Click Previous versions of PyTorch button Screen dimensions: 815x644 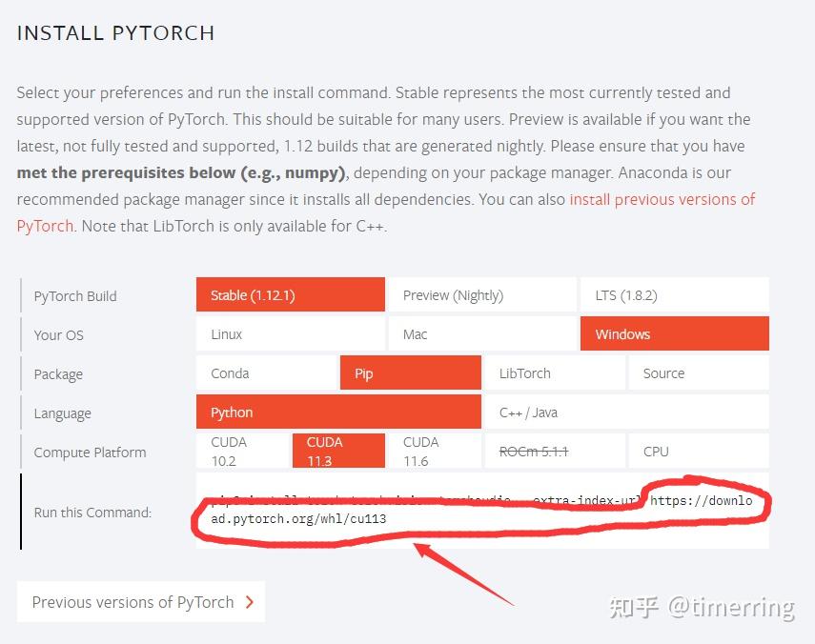coord(132,602)
